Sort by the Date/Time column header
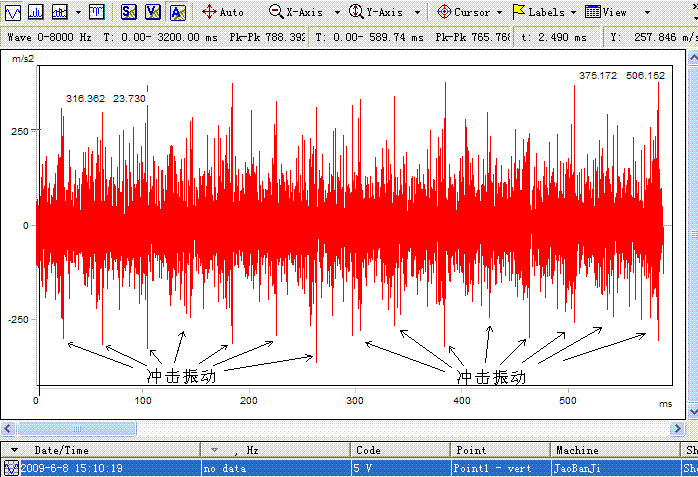Screen dimensions: 698x477 tap(101, 450)
